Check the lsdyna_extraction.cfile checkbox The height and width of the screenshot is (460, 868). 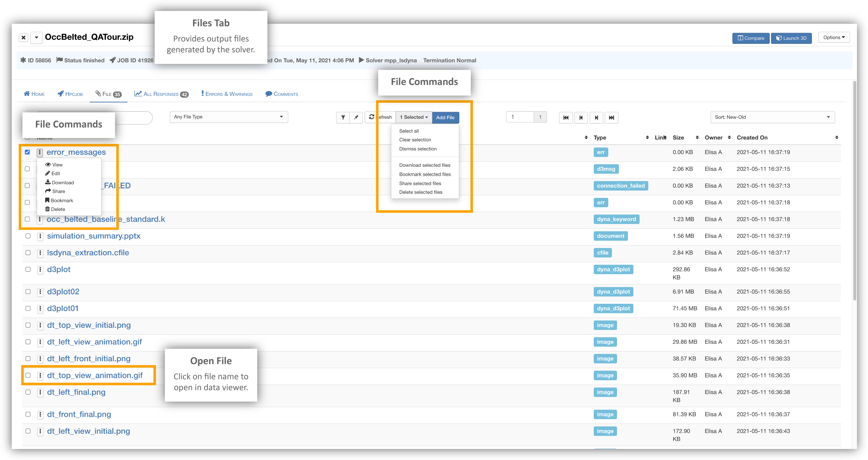tap(28, 253)
